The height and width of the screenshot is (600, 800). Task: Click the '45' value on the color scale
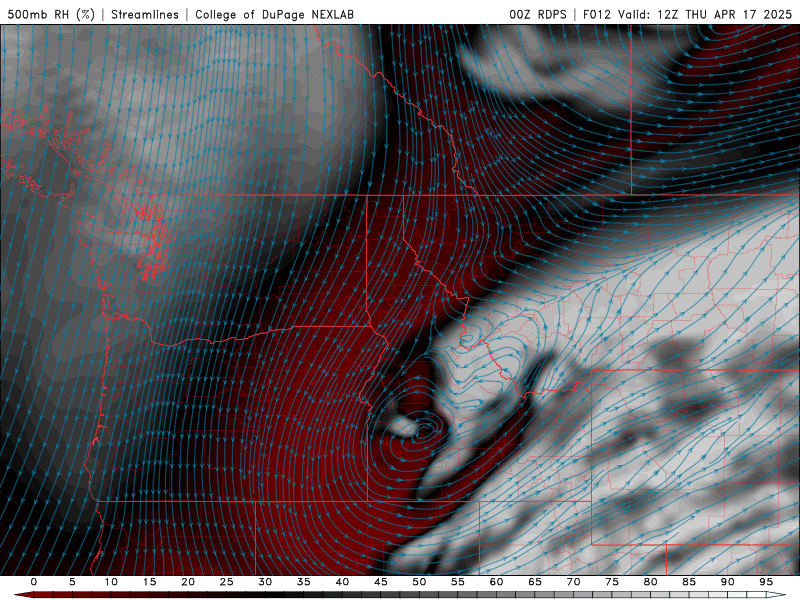pyautogui.click(x=381, y=582)
